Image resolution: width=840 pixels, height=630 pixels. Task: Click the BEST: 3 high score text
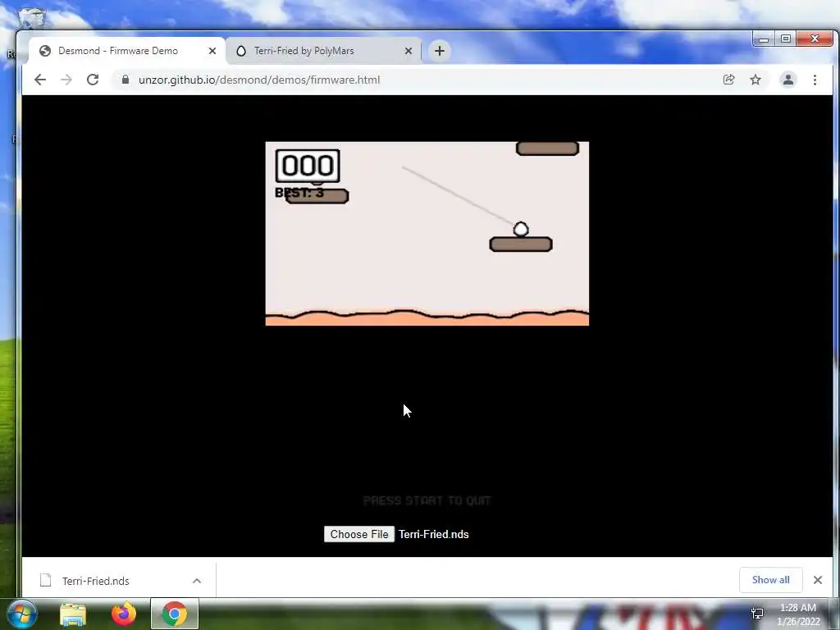[299, 192]
